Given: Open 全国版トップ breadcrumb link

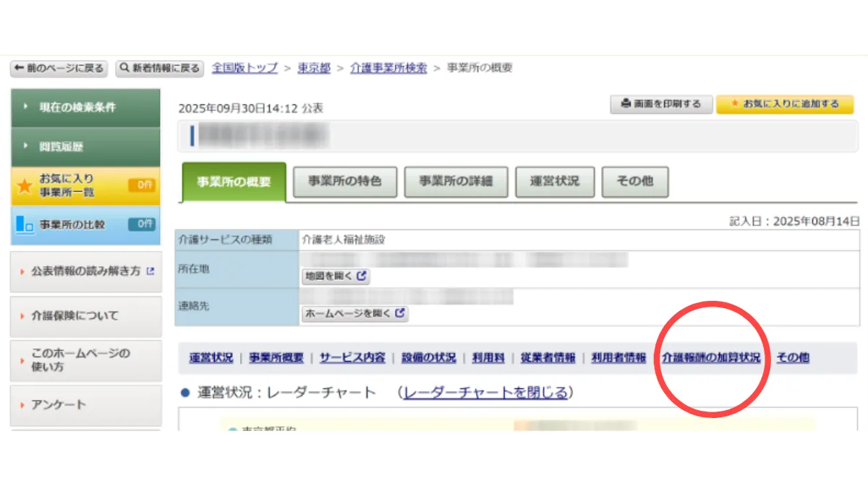Looking at the screenshot, I should pyautogui.click(x=244, y=68).
